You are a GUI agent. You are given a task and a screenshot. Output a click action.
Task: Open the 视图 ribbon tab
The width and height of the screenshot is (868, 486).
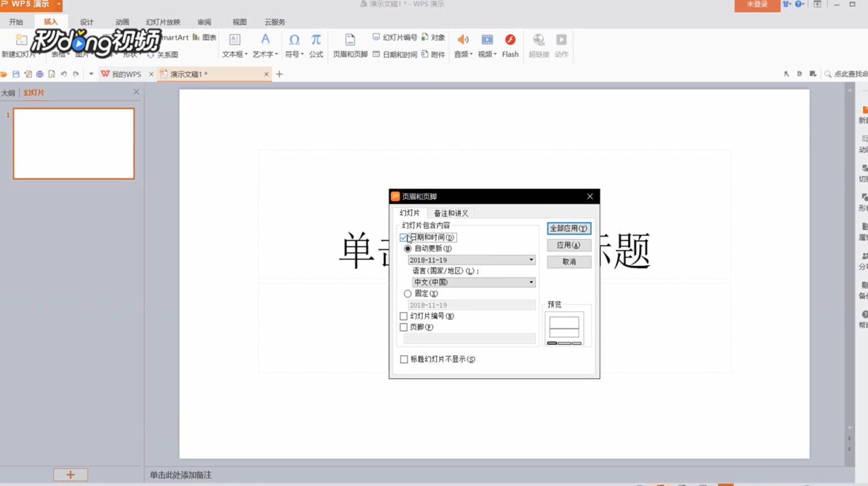tap(240, 22)
